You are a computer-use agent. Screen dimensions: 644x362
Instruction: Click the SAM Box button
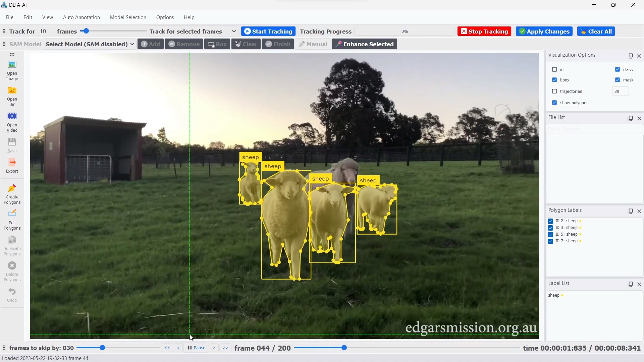[x=217, y=44]
